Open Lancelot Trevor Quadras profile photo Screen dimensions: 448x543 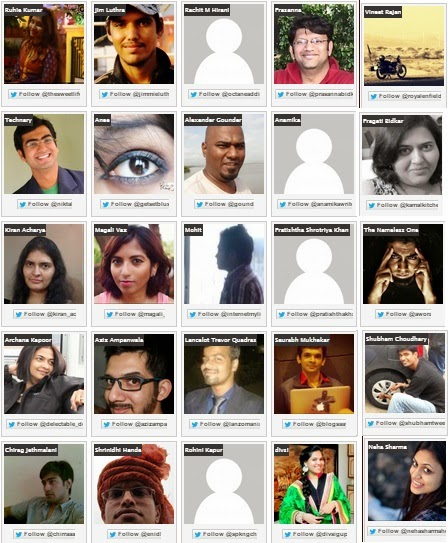pos(224,374)
